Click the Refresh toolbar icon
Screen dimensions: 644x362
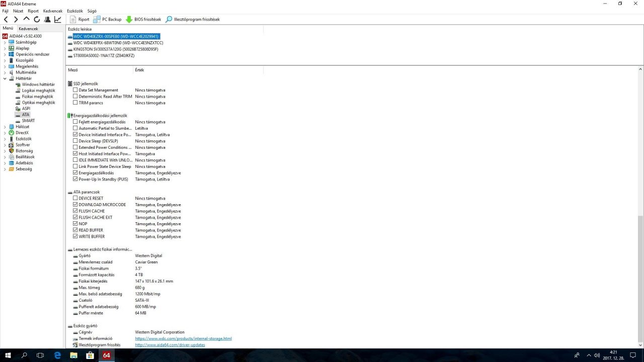click(x=37, y=19)
